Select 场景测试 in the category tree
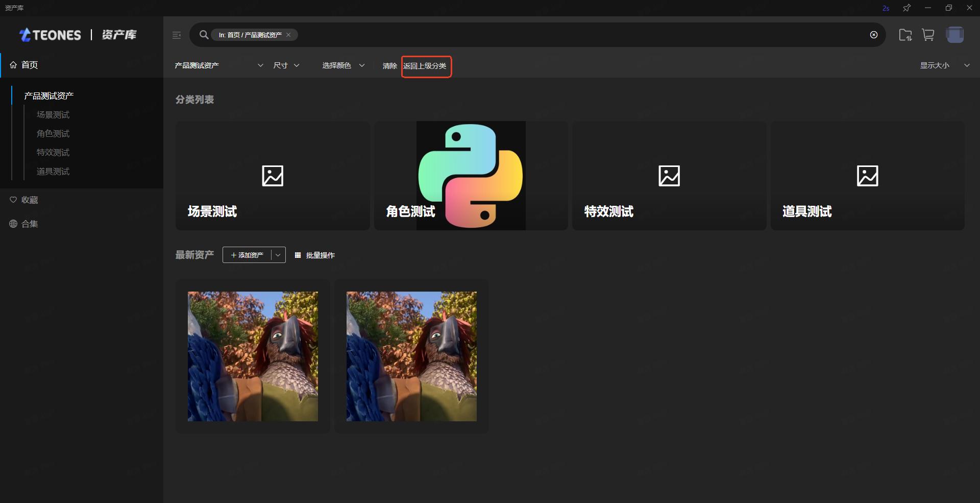The image size is (980, 503). point(53,115)
